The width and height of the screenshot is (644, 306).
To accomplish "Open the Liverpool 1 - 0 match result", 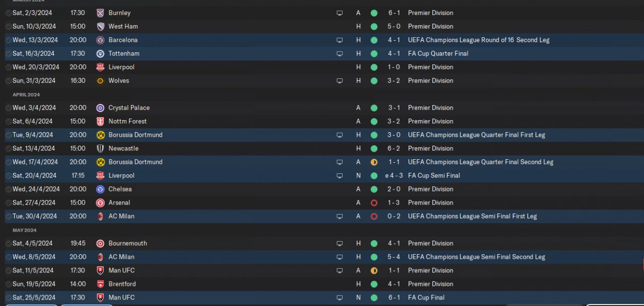I will (394, 67).
